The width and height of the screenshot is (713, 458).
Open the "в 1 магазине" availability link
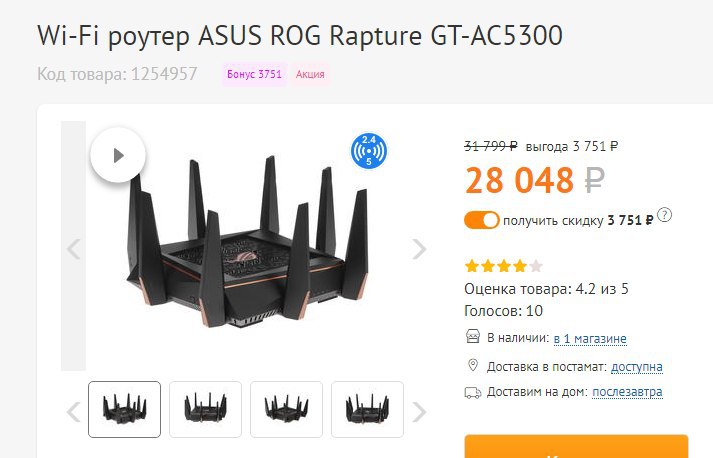tap(590, 338)
